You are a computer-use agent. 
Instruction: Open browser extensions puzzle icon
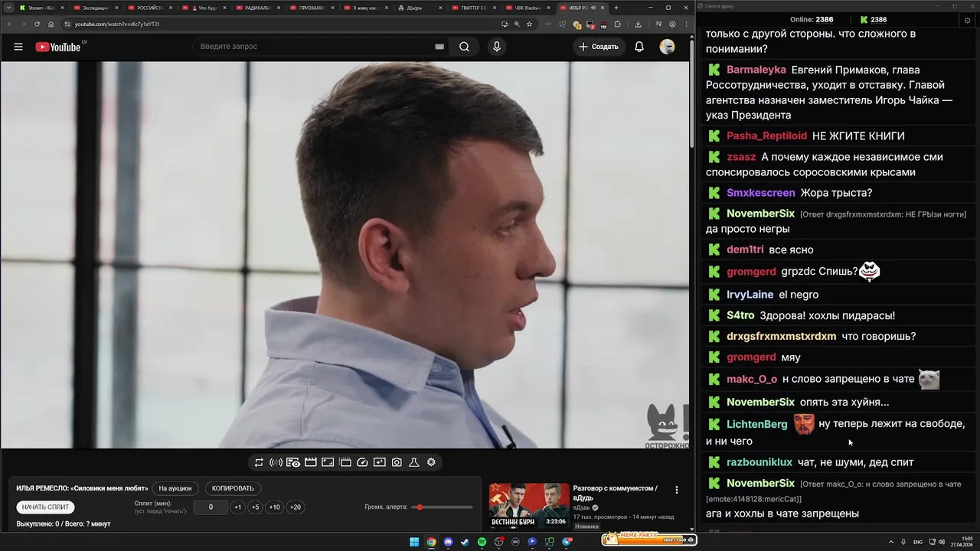point(618,24)
